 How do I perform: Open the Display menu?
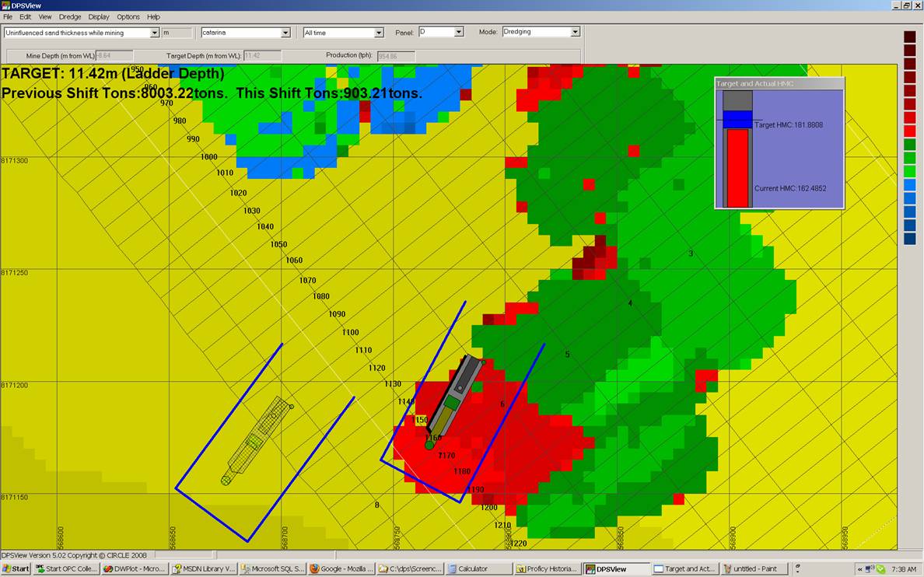click(x=99, y=16)
